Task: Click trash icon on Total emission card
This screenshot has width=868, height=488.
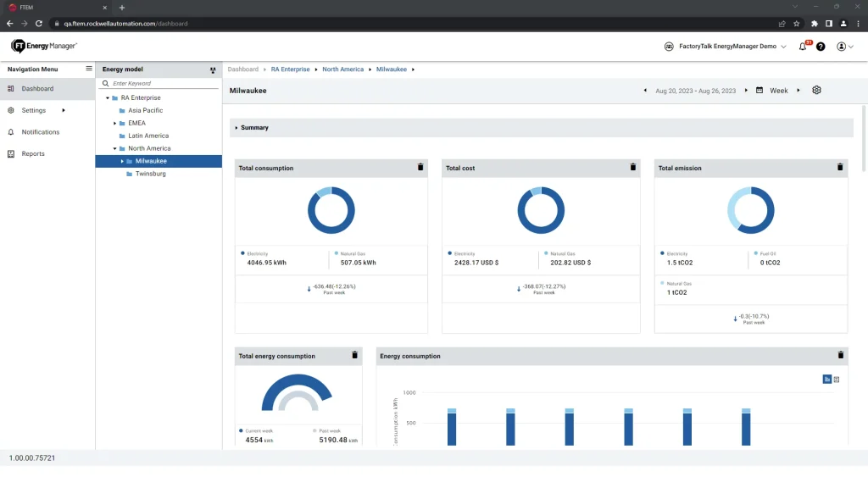Action: click(840, 168)
